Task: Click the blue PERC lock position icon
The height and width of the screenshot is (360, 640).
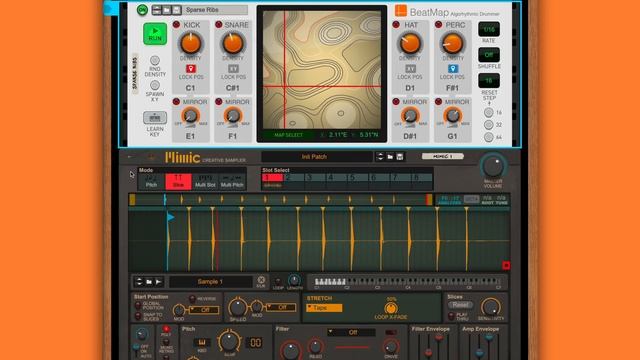Action: 452,69
